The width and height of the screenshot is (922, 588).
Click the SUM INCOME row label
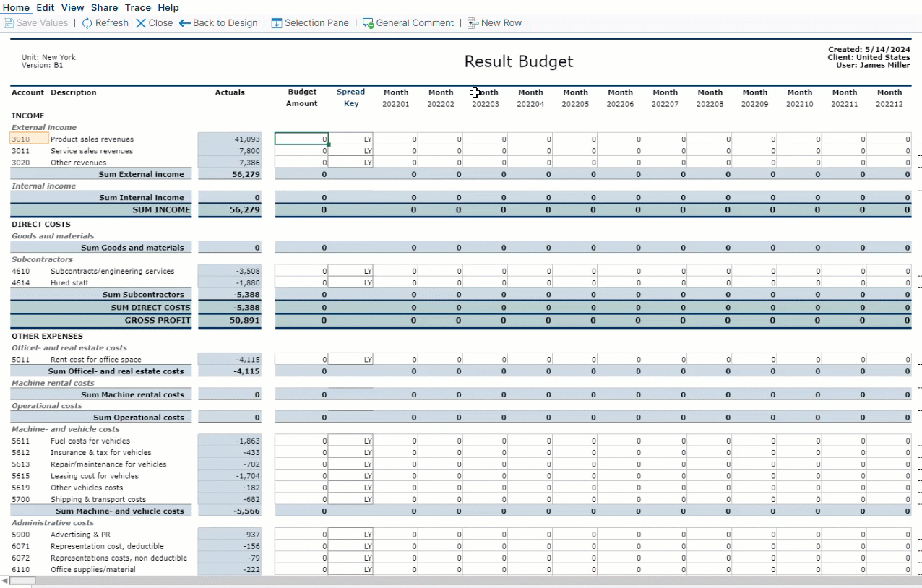click(x=162, y=210)
